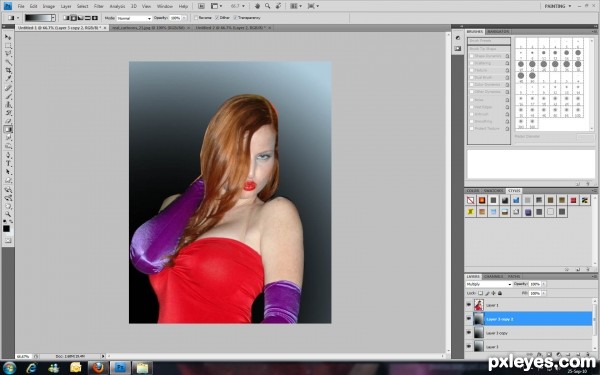Image resolution: width=600 pixels, height=375 pixels.
Task: Launch Bridge from the top bar
Action: coord(201,6)
